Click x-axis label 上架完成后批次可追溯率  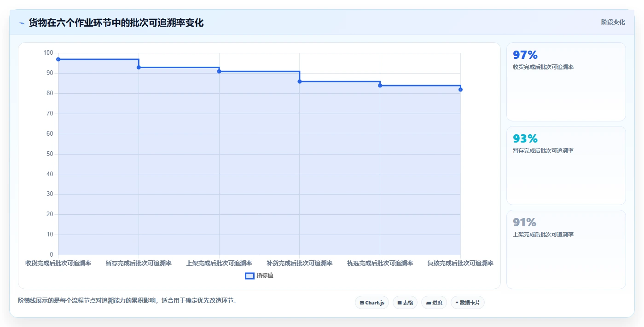point(219,264)
